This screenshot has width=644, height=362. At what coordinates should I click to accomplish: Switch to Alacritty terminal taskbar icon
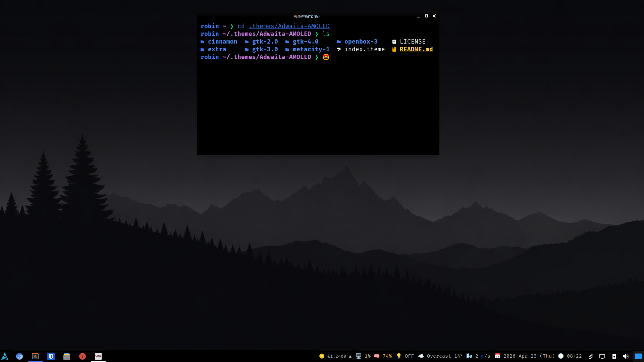tap(35, 356)
